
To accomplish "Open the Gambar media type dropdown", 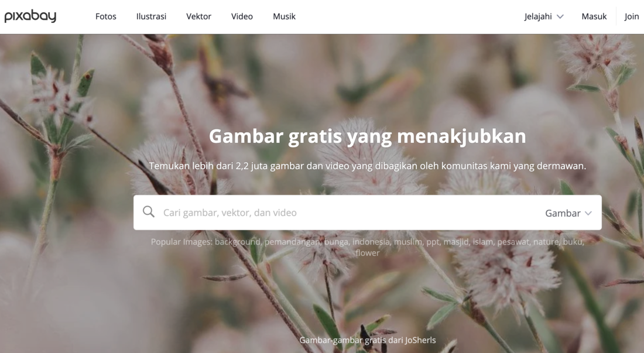I will pos(568,213).
